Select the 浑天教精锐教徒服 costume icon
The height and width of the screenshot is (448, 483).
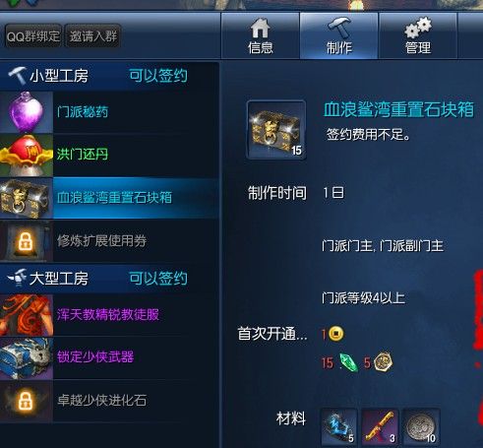pyautogui.click(x=27, y=315)
